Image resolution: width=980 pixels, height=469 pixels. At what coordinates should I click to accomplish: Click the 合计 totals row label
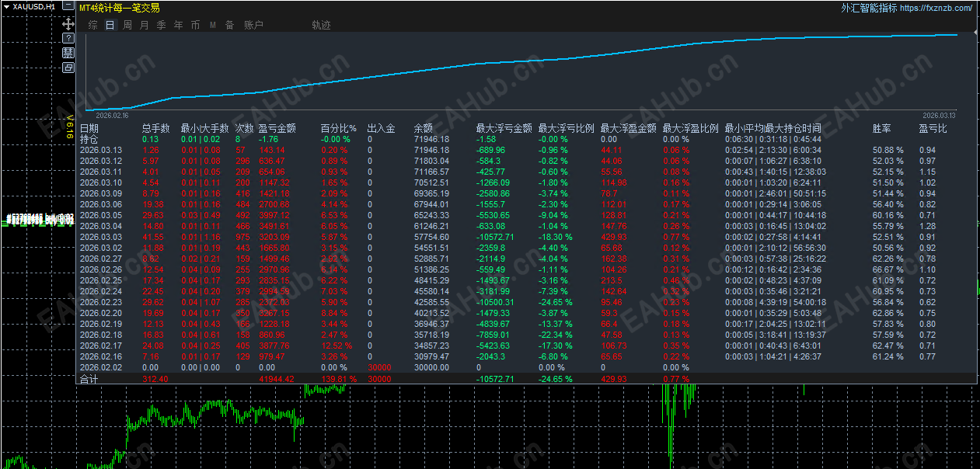tap(89, 379)
